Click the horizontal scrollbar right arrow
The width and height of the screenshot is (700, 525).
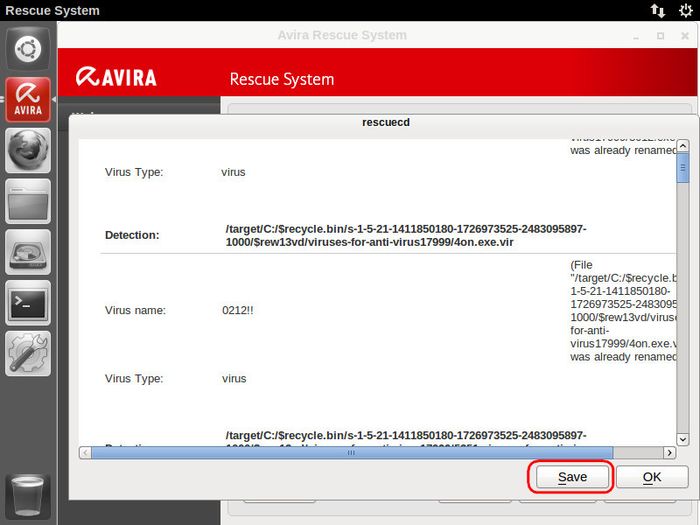[x=668, y=453]
